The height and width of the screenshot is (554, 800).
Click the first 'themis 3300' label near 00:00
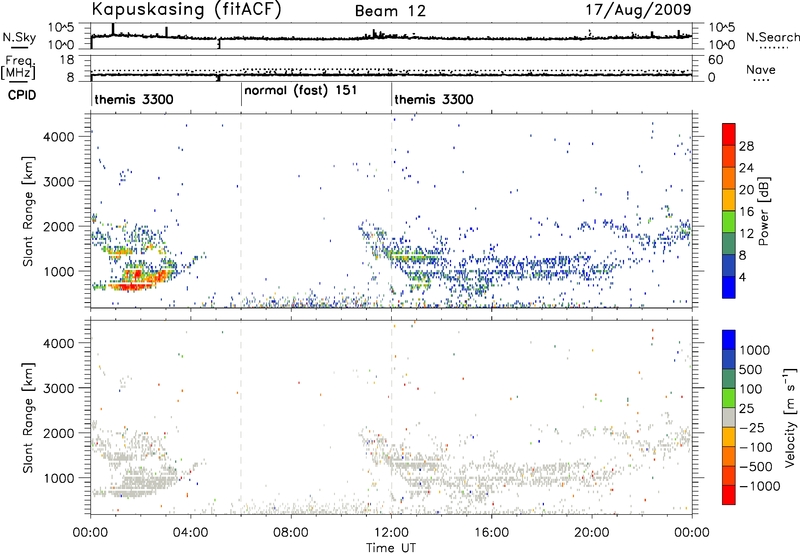pos(134,99)
